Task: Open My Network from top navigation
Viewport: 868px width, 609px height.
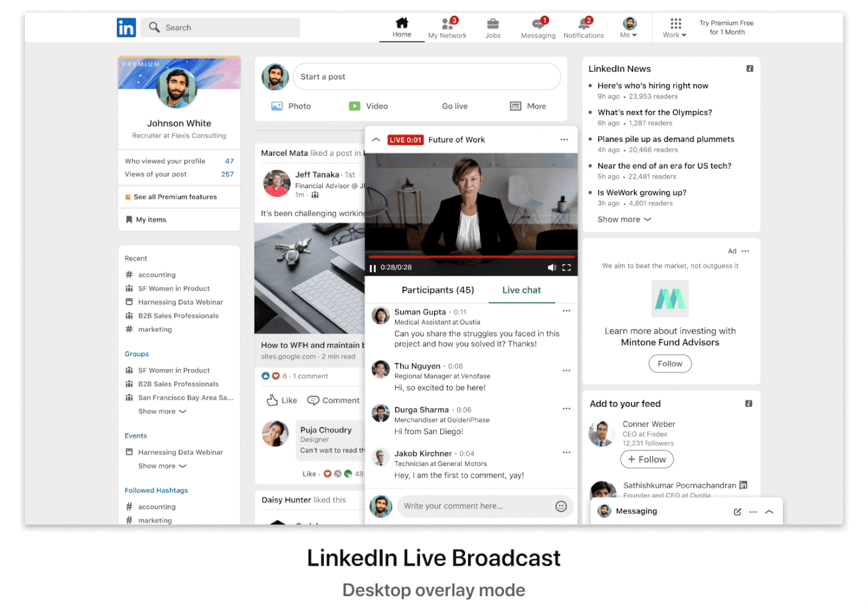Action: point(447,28)
